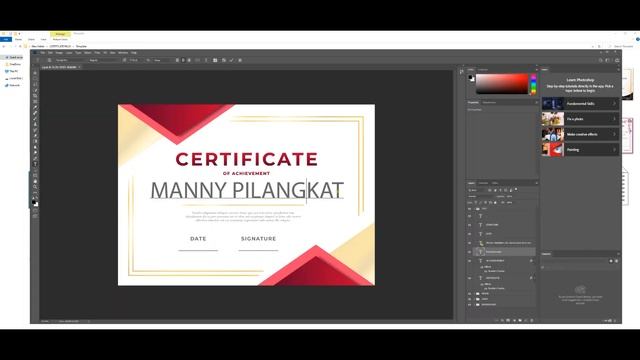This screenshot has width=640, height=360.
Task: Click the Delete layer trash icon
Action: [x=532, y=320]
